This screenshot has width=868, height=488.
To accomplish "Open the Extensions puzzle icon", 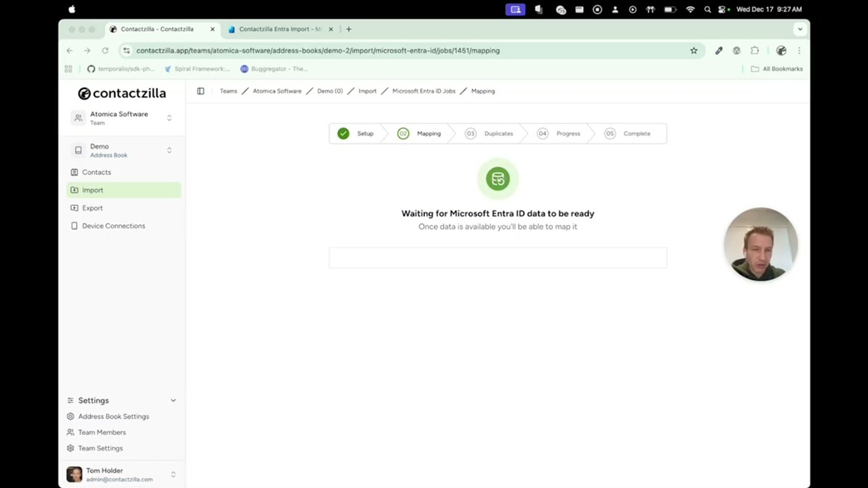I will tap(755, 50).
